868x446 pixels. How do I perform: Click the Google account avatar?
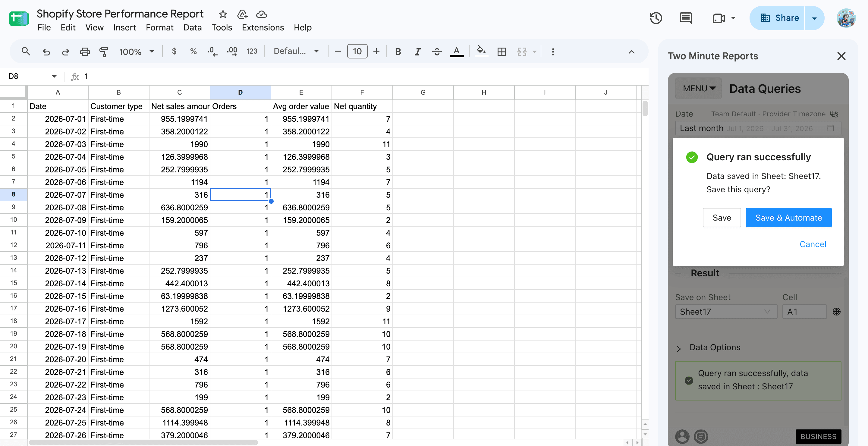click(846, 18)
